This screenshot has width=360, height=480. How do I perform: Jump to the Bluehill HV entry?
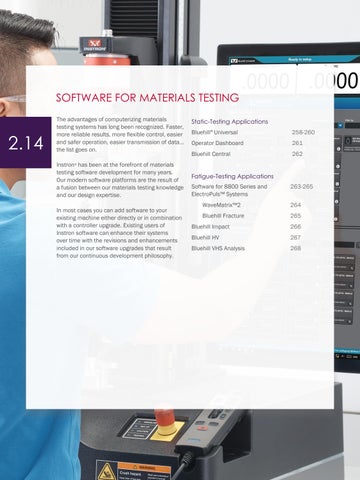pos(205,237)
